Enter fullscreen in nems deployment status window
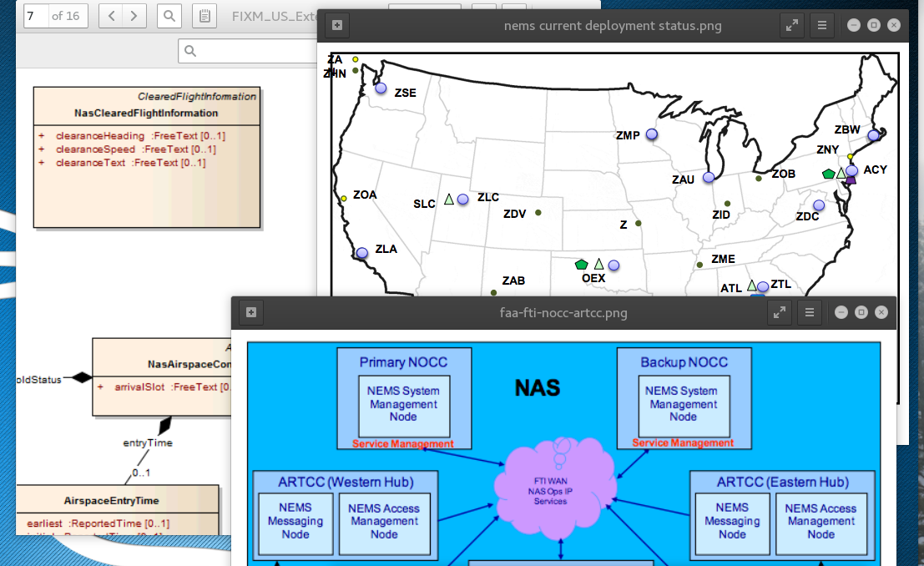 (x=792, y=25)
